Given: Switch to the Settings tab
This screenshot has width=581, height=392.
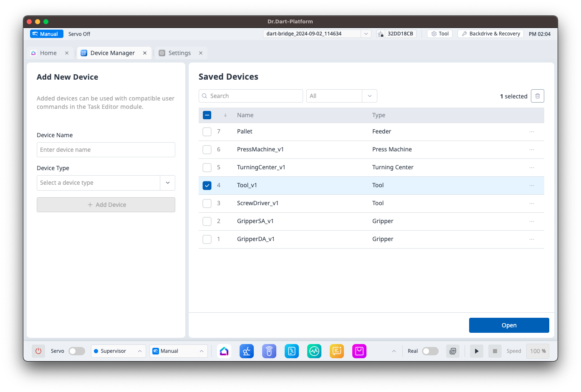Looking at the screenshot, I should 179,53.
